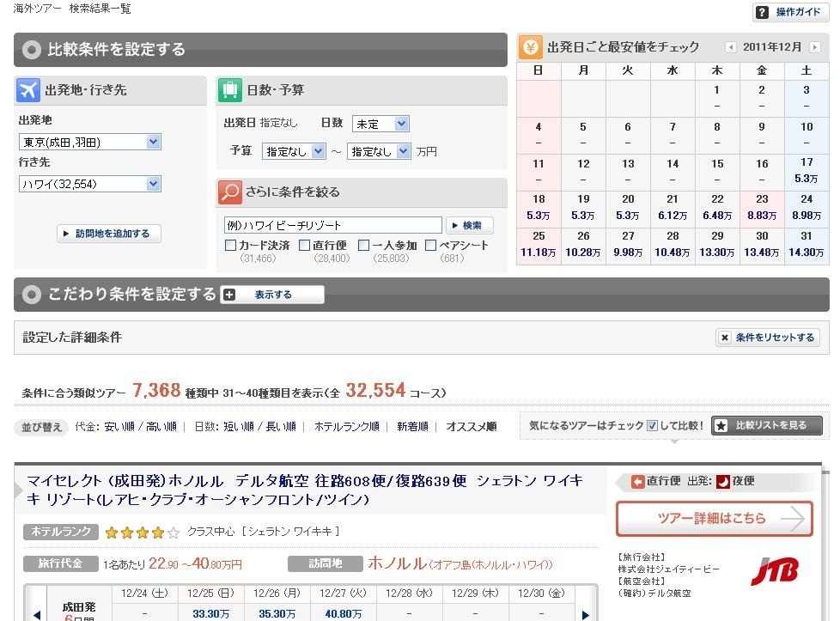The image size is (840, 621).
Task: Open the minimum 予算 dropdown
Action: click(294, 152)
